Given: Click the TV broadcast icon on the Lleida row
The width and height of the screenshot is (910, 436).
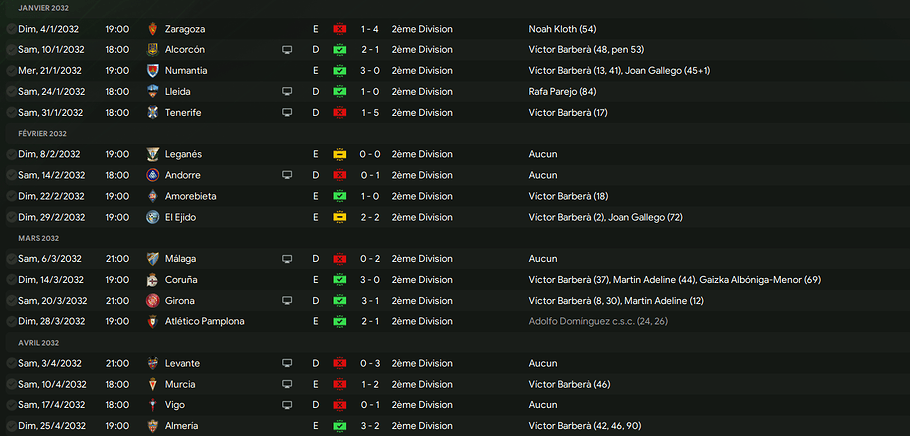Looking at the screenshot, I should (288, 92).
